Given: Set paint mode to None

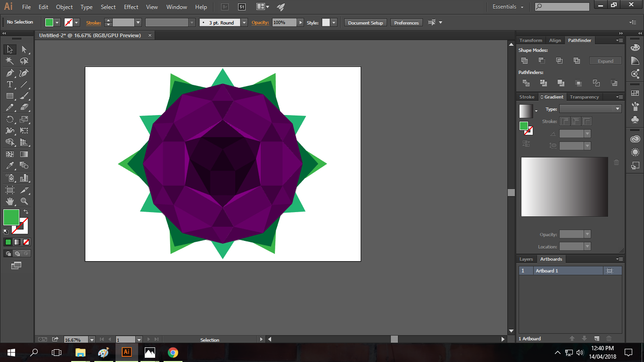Looking at the screenshot, I should tap(26, 242).
